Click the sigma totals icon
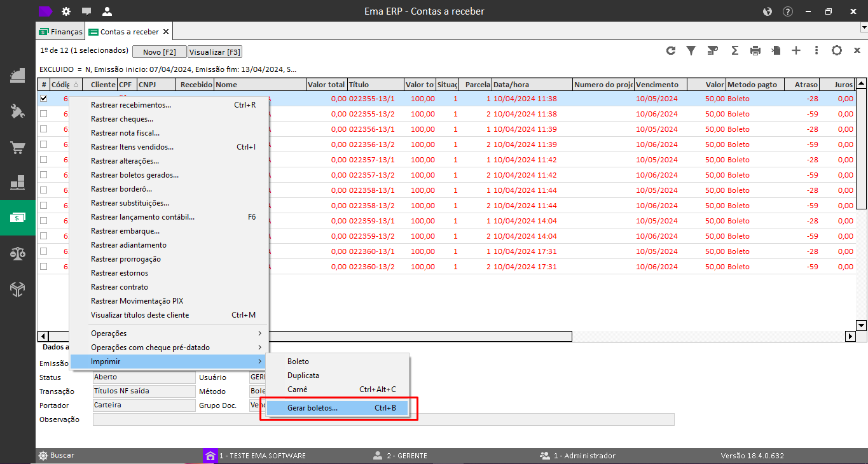868x464 pixels. point(734,51)
